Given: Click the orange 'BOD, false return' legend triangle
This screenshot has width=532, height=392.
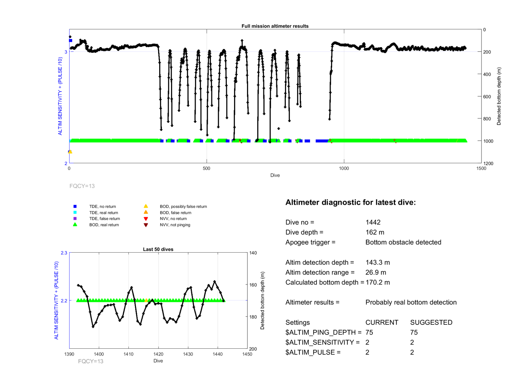Looking at the screenshot, I should pos(146,212).
